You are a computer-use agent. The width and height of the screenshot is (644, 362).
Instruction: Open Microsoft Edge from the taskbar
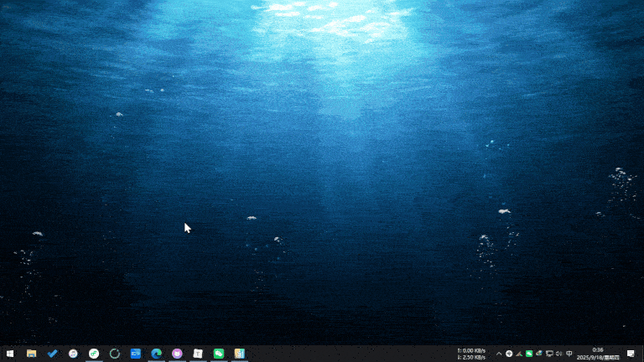[156, 354]
